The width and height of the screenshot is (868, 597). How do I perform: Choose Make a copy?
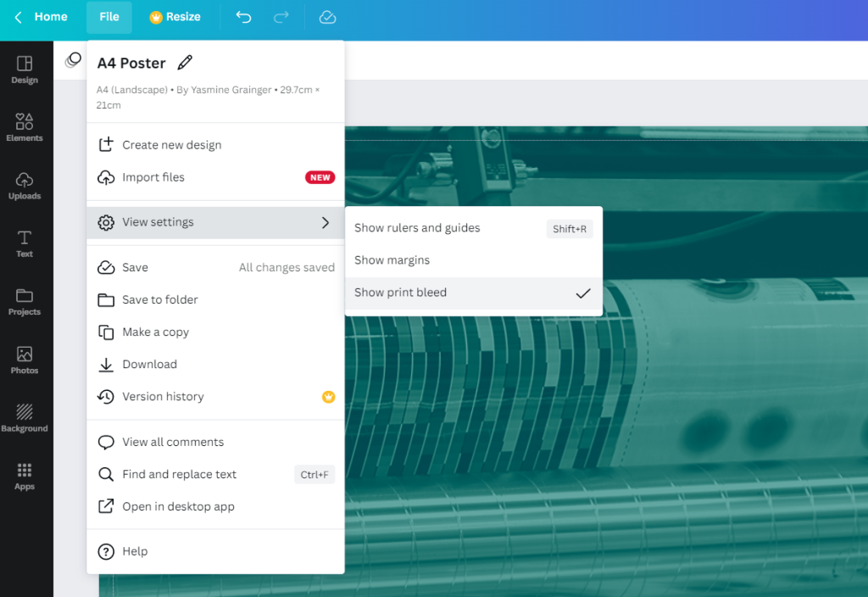coord(215,332)
